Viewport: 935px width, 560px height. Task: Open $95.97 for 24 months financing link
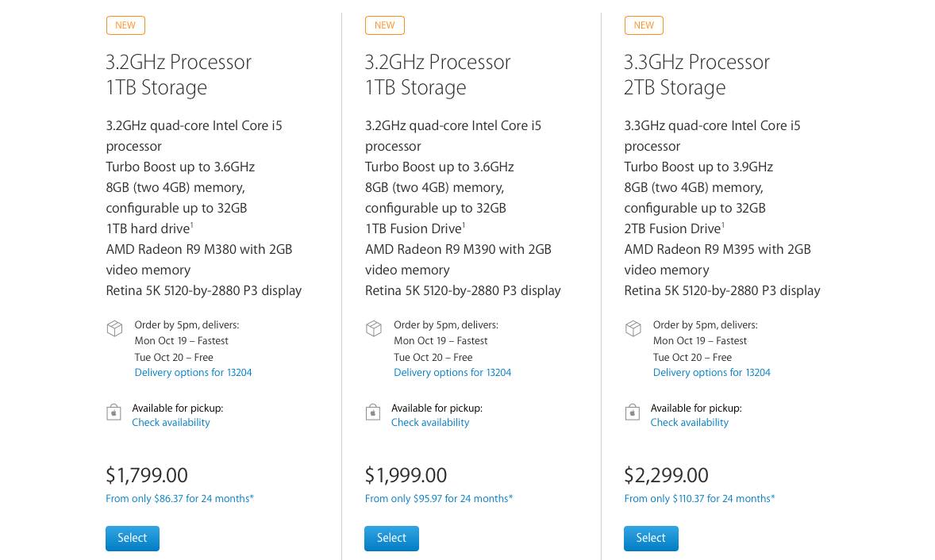coord(439,499)
